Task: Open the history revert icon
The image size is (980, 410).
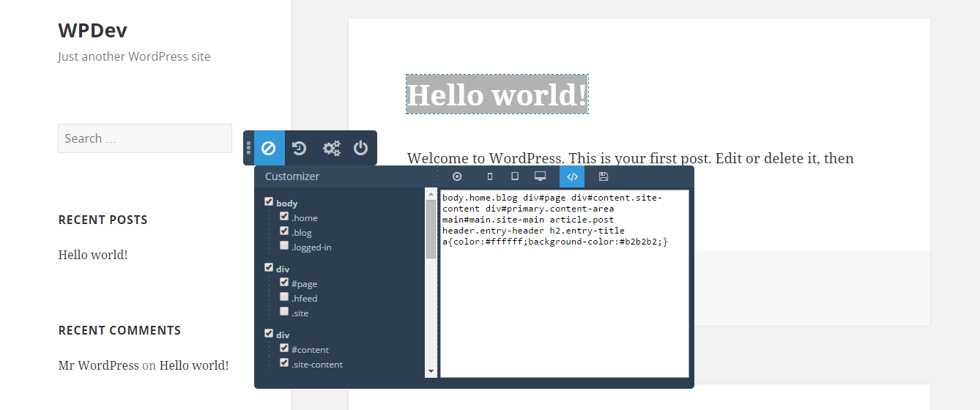Action: point(300,148)
